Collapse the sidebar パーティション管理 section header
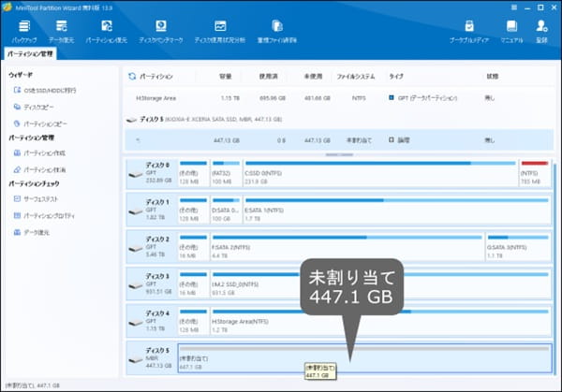Screen dimensions: 562x392 click(x=32, y=138)
